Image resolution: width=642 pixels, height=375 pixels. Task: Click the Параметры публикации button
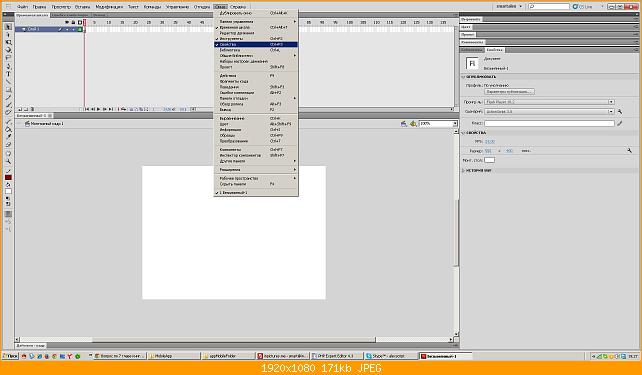(509, 92)
